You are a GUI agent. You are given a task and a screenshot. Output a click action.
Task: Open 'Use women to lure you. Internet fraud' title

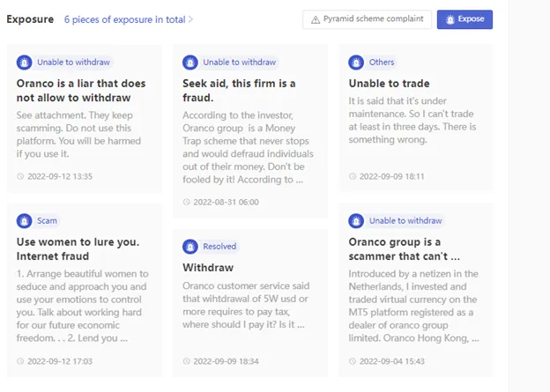tap(78, 249)
